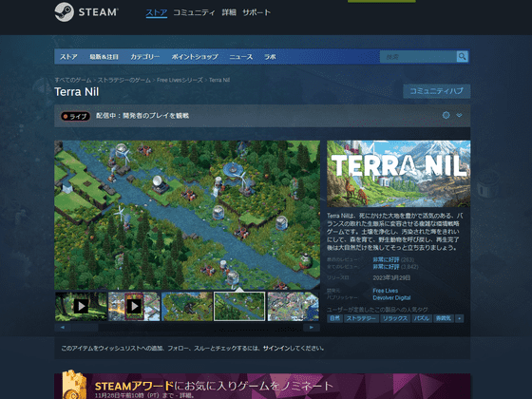The image size is (532, 399).
Task: Open the ラボ menu item
Action: click(270, 57)
